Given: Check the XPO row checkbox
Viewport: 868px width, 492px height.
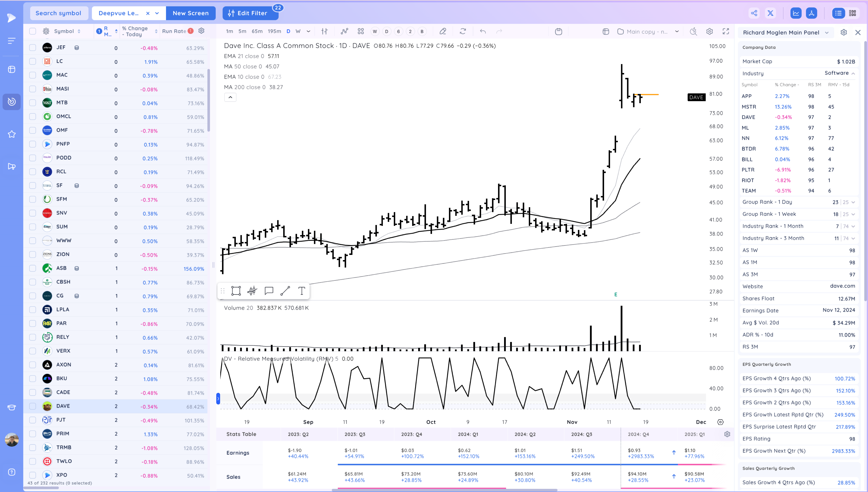Looking at the screenshot, I should [32, 475].
